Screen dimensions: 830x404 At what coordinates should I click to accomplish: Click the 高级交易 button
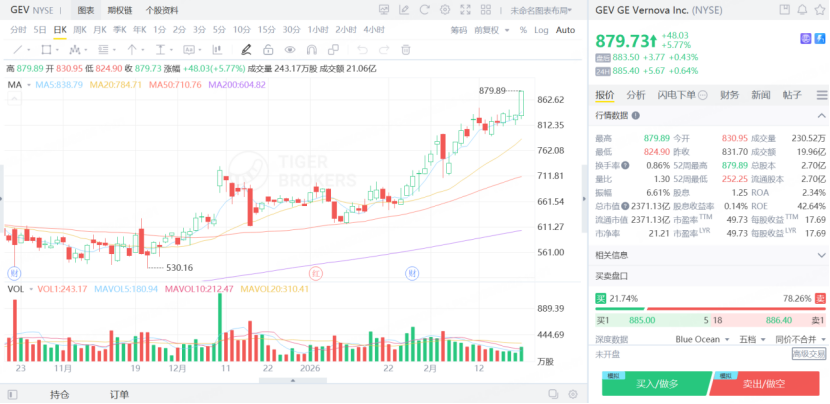click(x=808, y=354)
